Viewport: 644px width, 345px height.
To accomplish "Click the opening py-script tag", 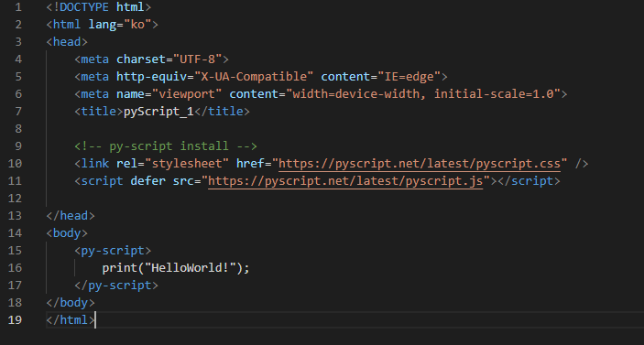I will [x=113, y=250].
